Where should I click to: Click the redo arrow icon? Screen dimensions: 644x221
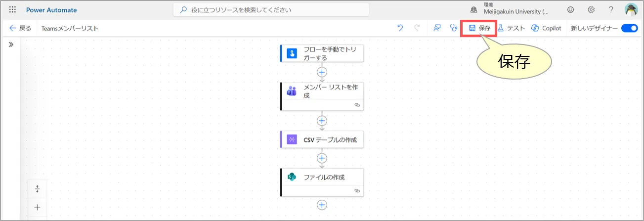coord(417,28)
